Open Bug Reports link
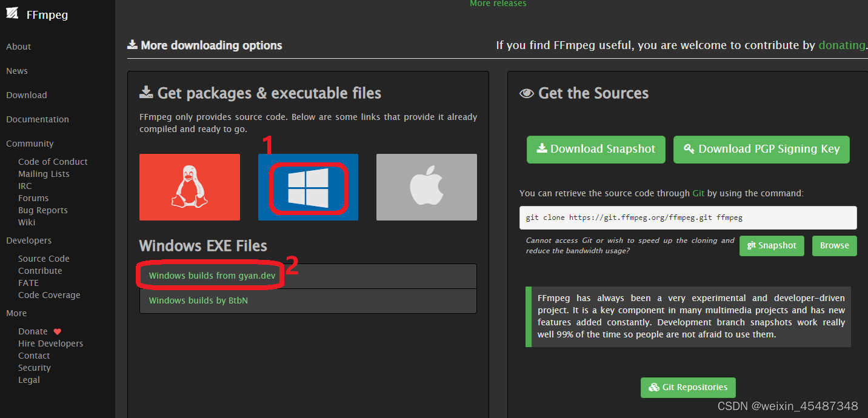868x418 pixels. click(43, 210)
